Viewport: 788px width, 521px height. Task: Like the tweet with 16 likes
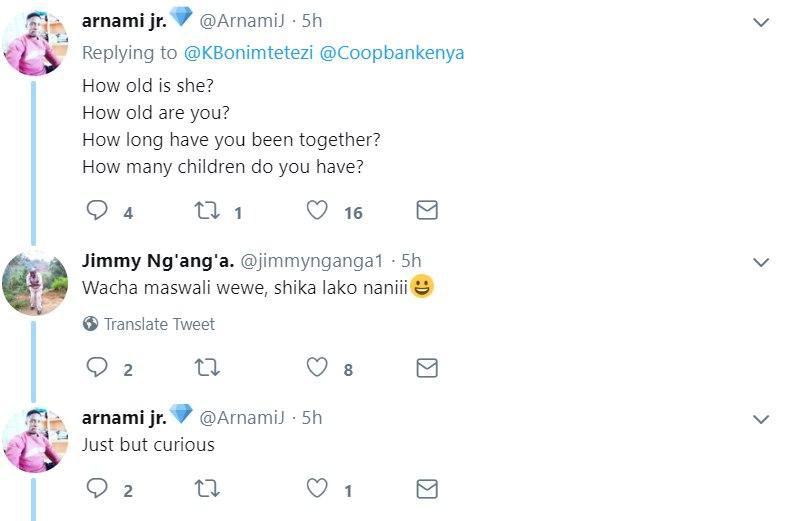pyautogui.click(x=317, y=210)
